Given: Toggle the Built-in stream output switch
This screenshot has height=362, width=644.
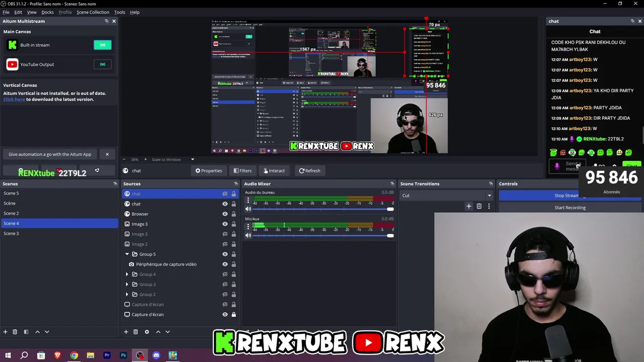Looking at the screenshot, I should pos(103,45).
